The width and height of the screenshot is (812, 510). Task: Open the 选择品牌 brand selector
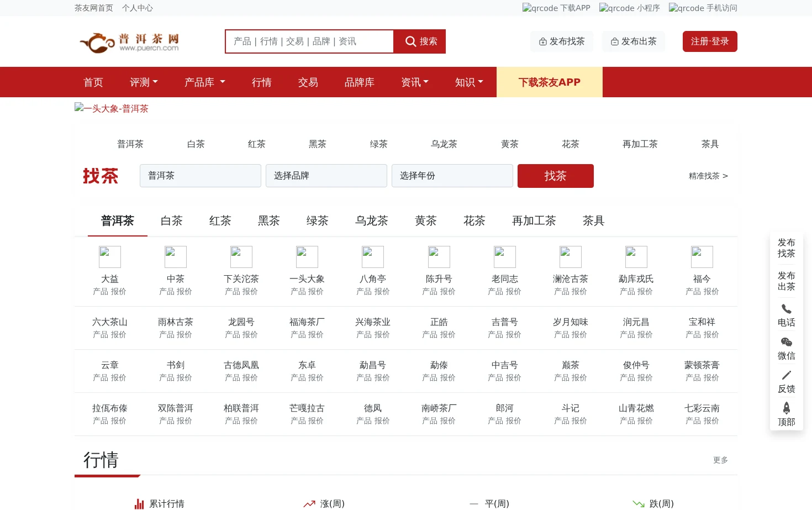[326, 176]
